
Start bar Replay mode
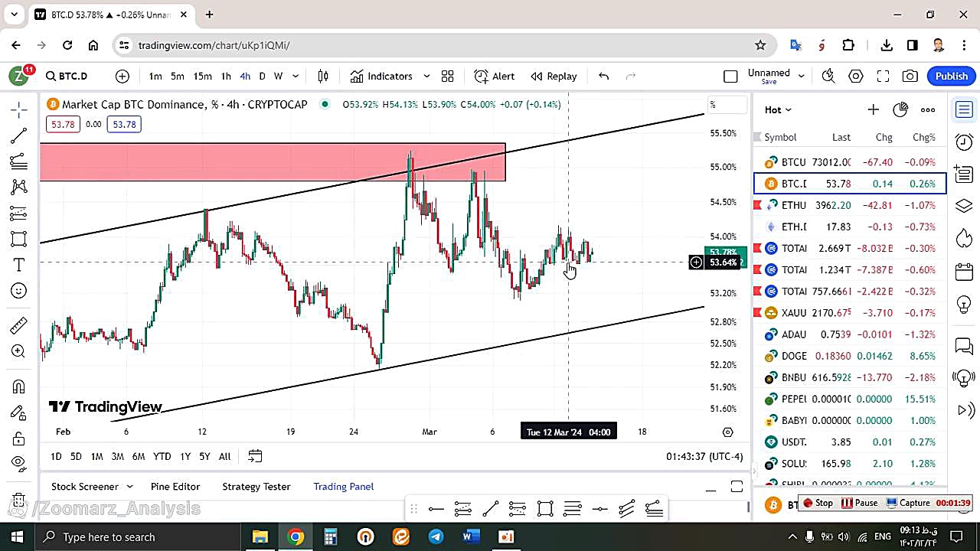554,76
